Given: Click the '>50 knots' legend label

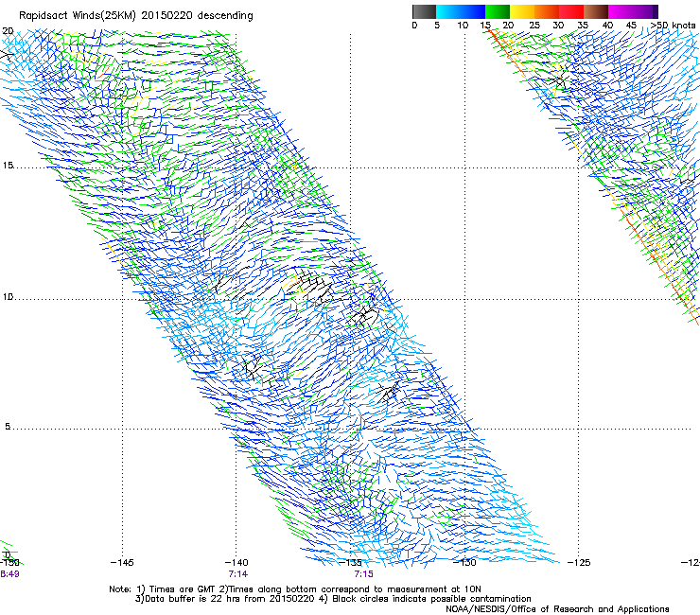Looking at the screenshot, I should coord(673,26).
